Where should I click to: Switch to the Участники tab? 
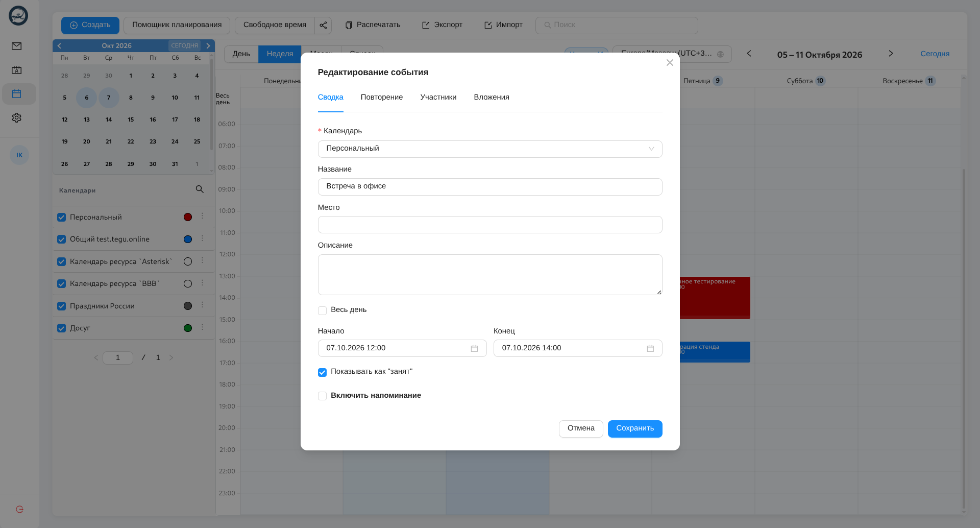[438, 97]
